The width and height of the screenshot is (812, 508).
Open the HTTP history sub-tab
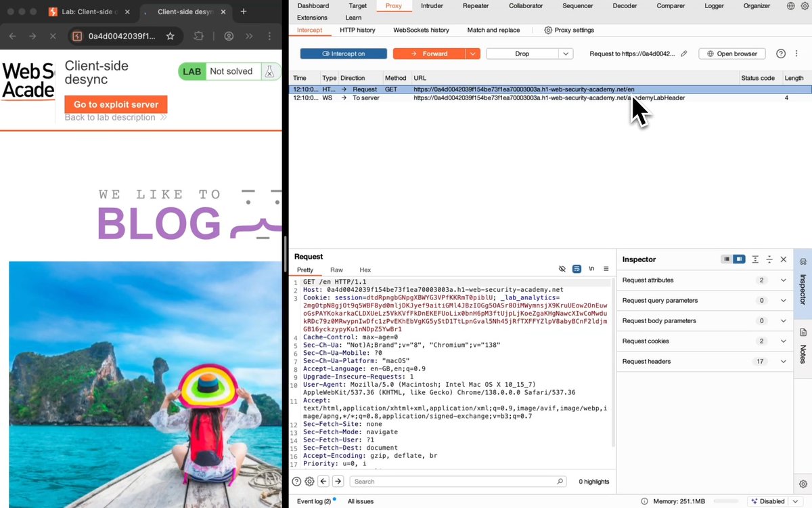pos(357,30)
